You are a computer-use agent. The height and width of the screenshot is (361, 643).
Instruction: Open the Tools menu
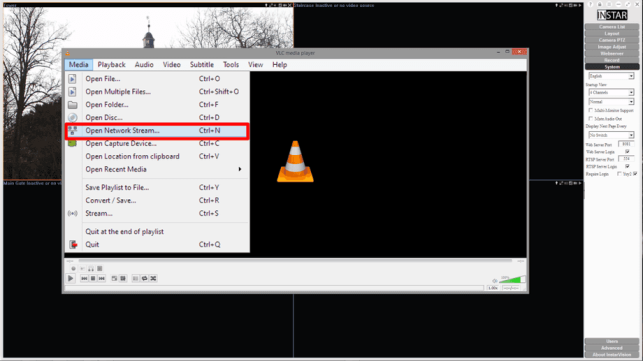[x=230, y=64]
